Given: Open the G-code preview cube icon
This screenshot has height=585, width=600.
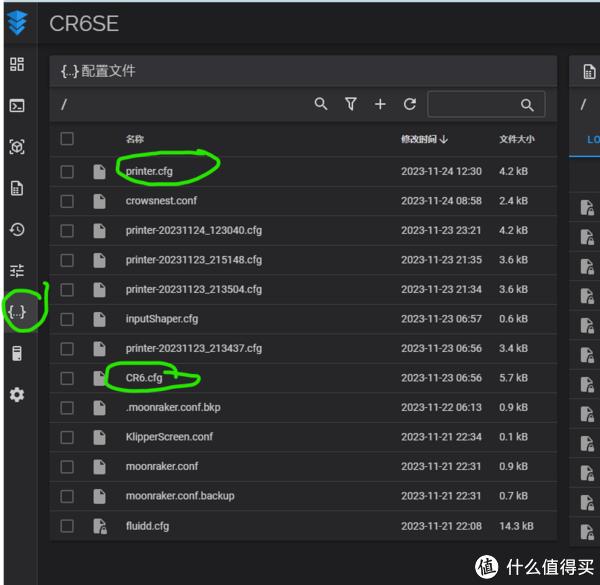Looking at the screenshot, I should (17, 147).
